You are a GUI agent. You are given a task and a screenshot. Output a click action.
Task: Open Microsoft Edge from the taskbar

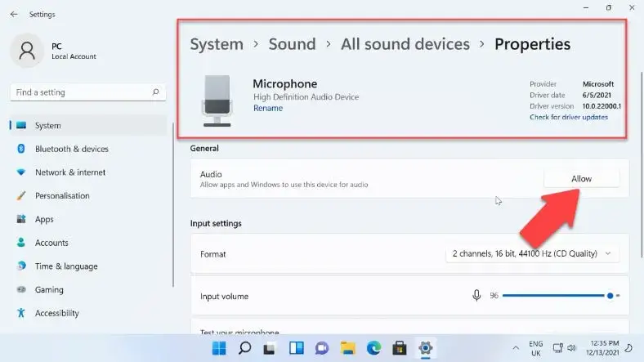coord(373,348)
